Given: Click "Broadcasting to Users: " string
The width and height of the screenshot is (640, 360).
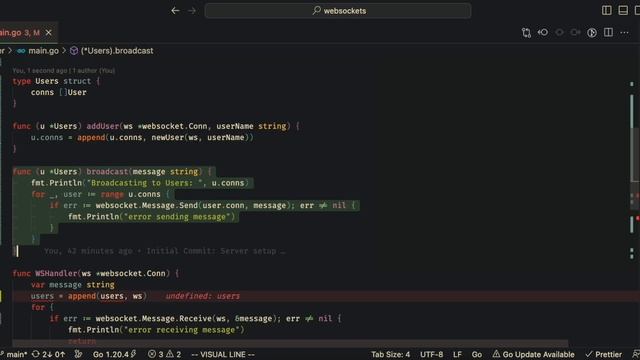Looking at the screenshot, I should 144,183.
